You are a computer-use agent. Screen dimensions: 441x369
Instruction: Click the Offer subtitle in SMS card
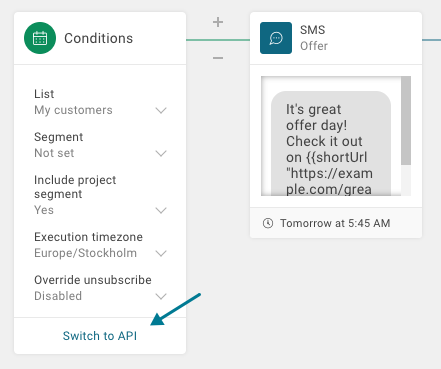314,46
